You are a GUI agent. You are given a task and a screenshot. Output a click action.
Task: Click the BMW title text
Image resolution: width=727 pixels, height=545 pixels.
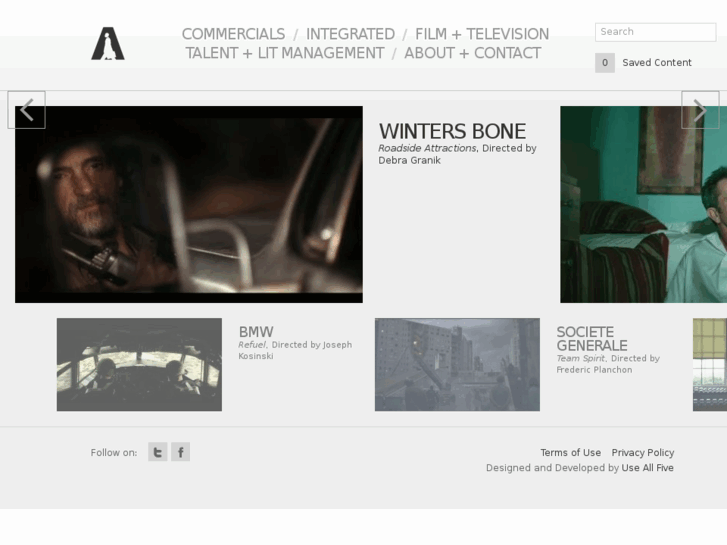pos(256,332)
